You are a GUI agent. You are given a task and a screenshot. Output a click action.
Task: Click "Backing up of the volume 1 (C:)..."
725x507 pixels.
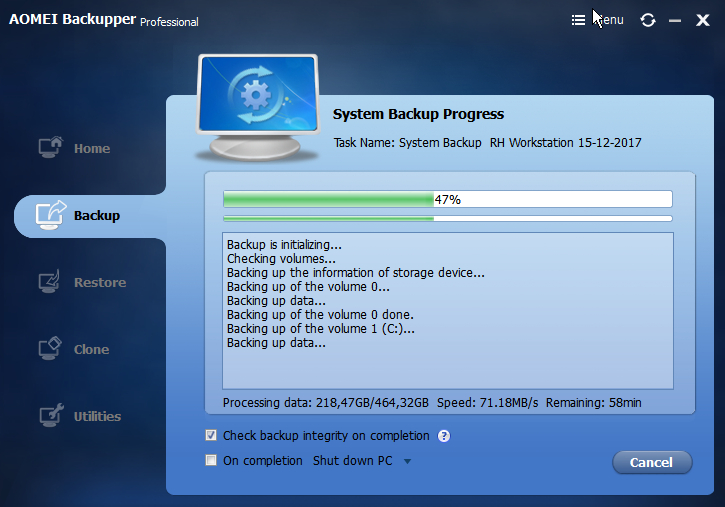point(320,329)
